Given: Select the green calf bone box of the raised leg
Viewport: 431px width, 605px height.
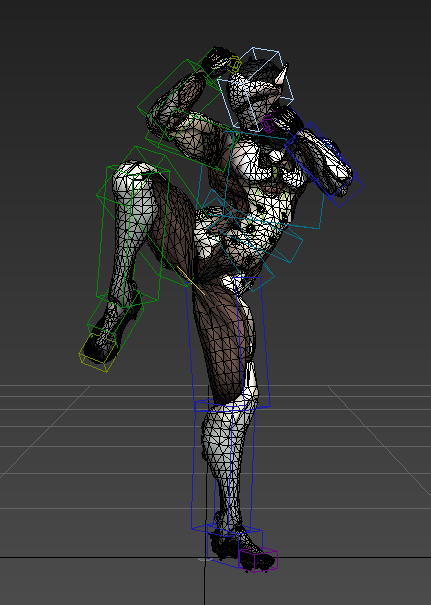Looking at the screenshot, I should point(133,236).
